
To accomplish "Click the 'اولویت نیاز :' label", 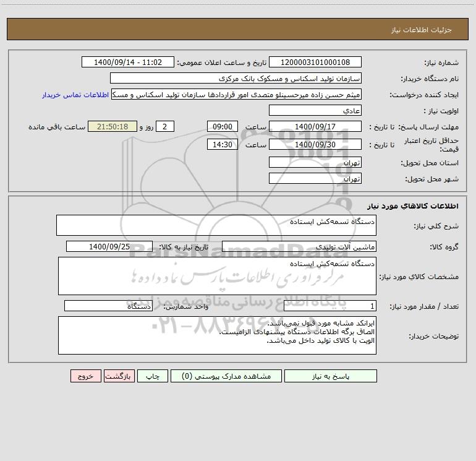I will click(441, 111).
